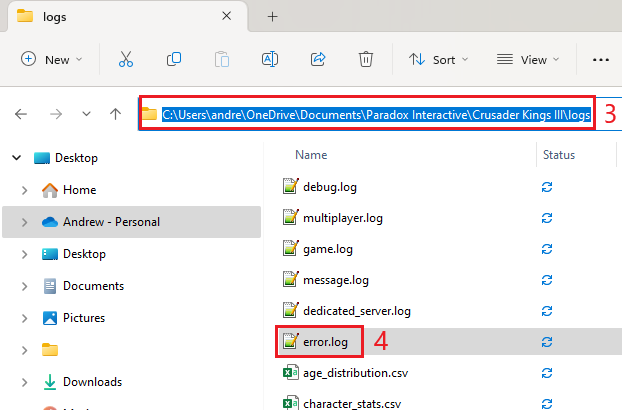This screenshot has height=410, width=622.
Task: Sort files by Status column header
Action: (x=559, y=155)
